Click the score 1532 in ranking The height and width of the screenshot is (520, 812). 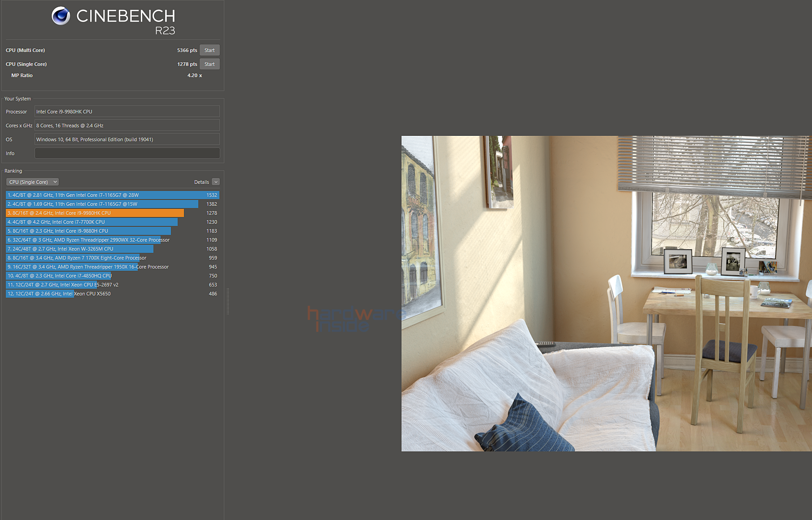point(212,195)
